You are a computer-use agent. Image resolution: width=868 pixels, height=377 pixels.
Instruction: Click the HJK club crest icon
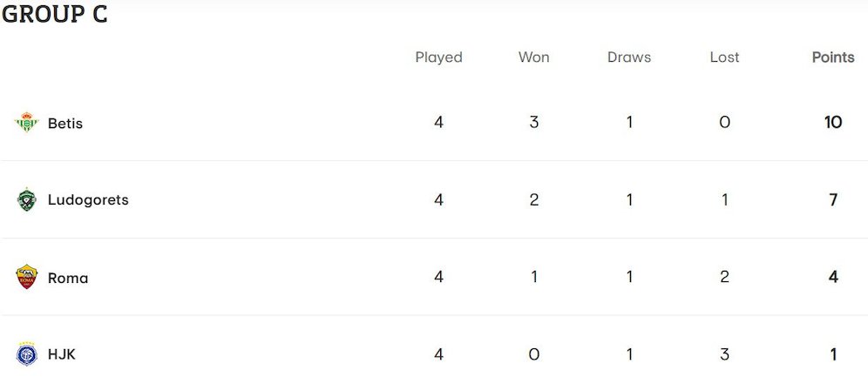click(x=27, y=354)
